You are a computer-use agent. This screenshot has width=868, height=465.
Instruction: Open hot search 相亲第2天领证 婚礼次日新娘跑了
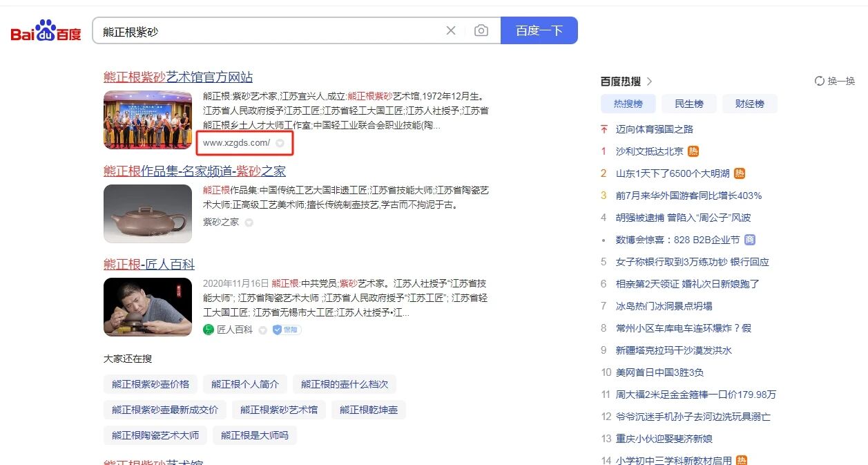pyautogui.click(x=688, y=284)
